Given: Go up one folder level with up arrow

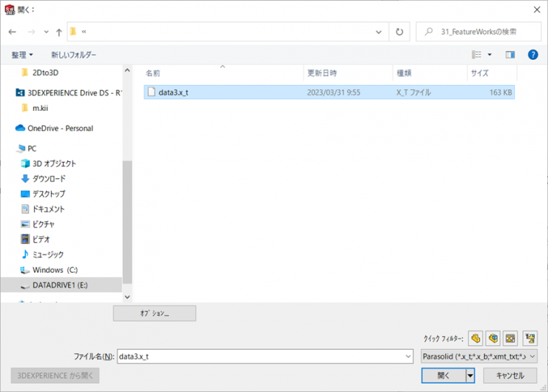Looking at the screenshot, I should (x=59, y=32).
